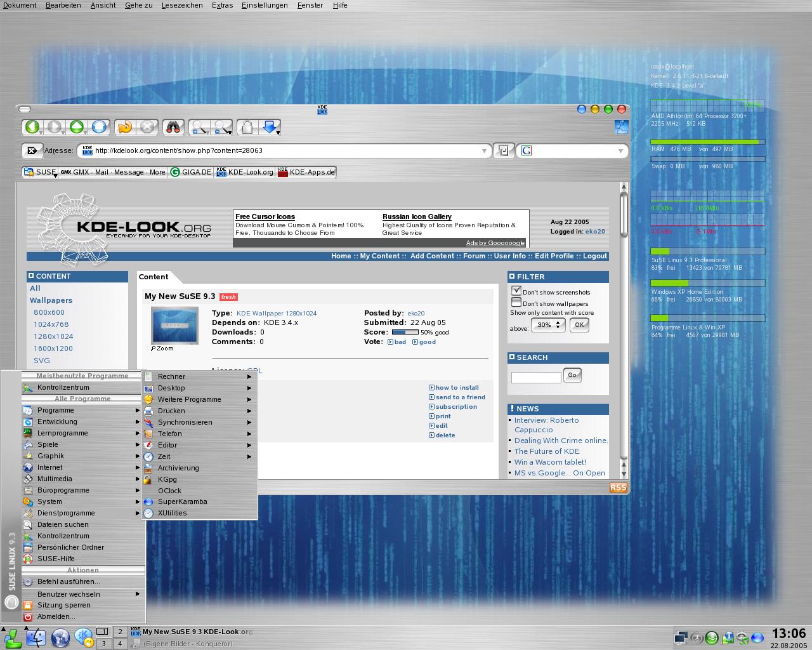Click the OK button in Filter box
Screen dimensions: 812x650
(579, 324)
